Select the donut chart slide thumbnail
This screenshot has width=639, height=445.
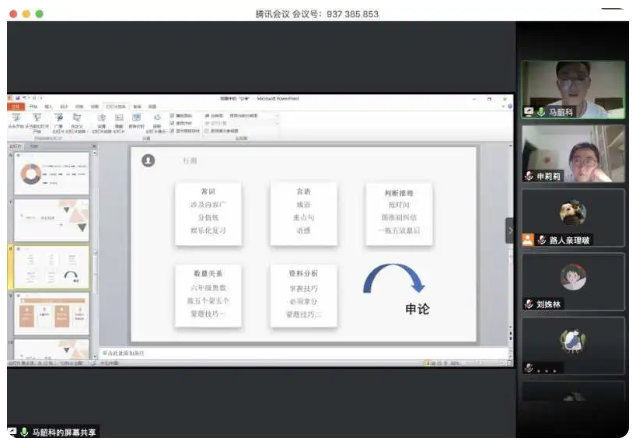click(49, 175)
